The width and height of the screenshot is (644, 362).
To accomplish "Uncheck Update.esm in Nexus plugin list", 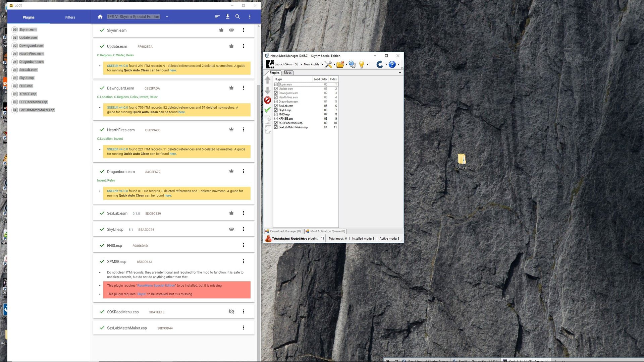I will click(x=276, y=89).
